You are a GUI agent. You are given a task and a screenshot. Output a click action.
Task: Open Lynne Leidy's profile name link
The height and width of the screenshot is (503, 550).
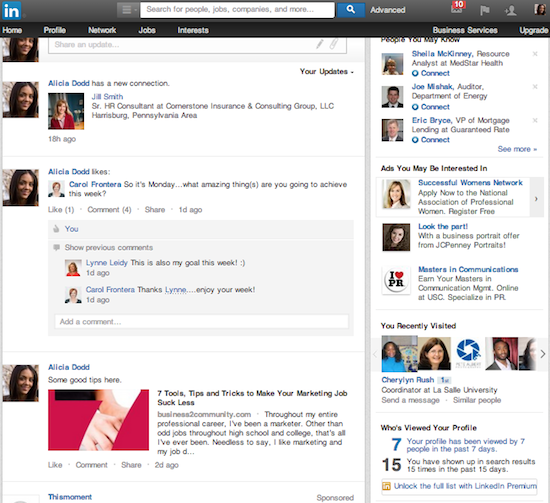coord(107,263)
